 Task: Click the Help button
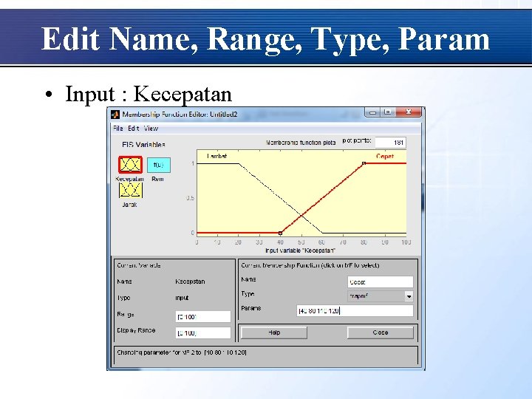click(274, 332)
